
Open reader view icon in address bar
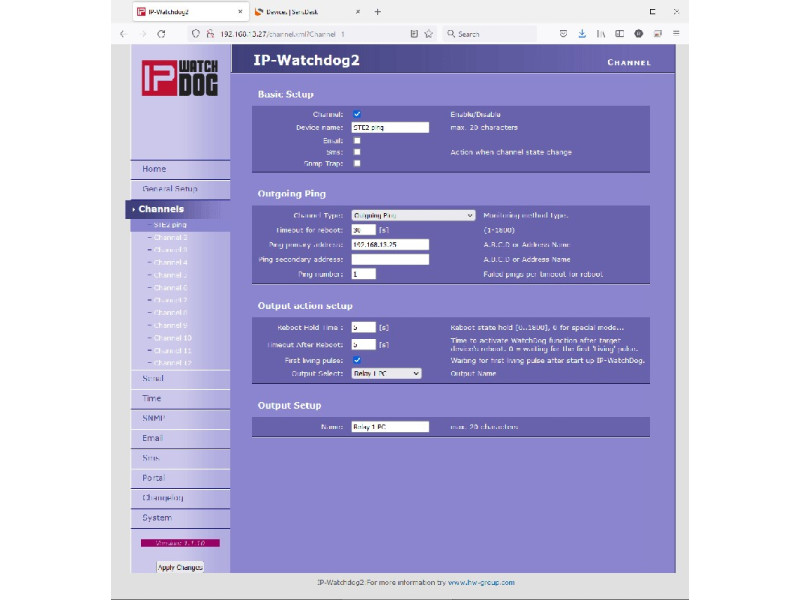pos(414,34)
